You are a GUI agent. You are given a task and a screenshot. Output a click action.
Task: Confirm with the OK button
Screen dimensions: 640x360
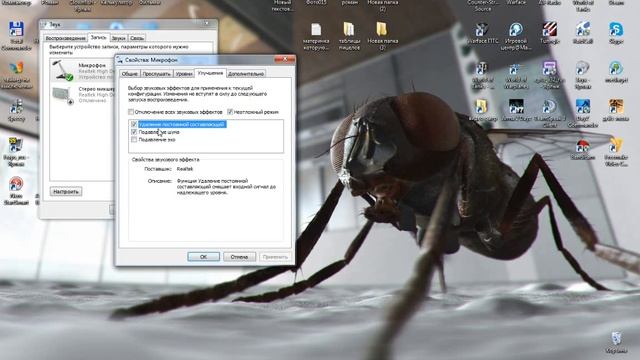click(203, 257)
